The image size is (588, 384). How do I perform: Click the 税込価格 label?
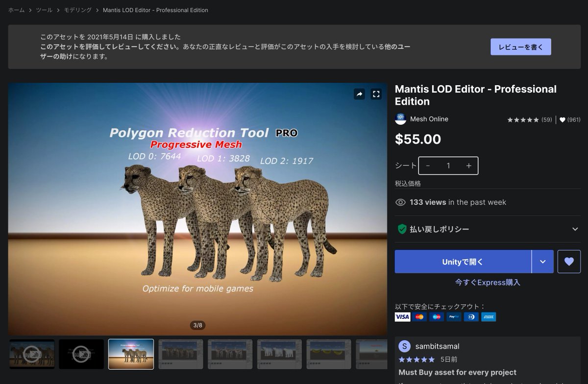(408, 184)
